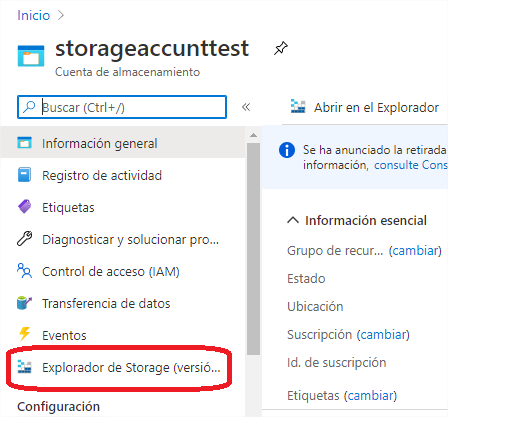Viewport: 512px width, 443px height.
Task: Click the Registro de actividad icon
Action: click(24, 175)
